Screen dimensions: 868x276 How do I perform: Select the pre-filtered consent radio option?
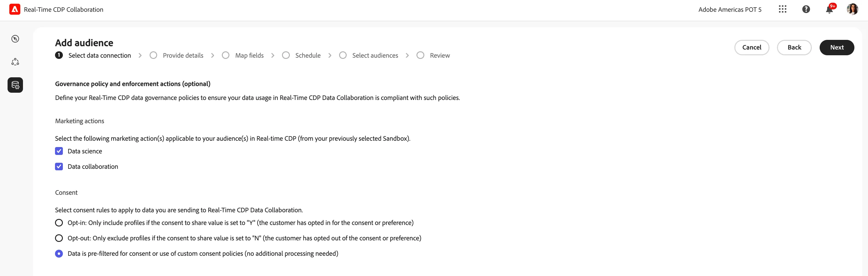(59, 254)
